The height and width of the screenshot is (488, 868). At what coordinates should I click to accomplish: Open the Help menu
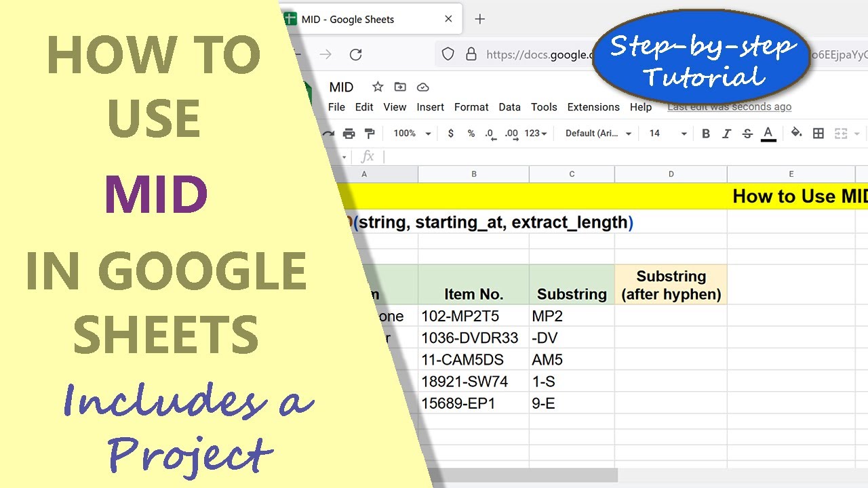pyautogui.click(x=641, y=107)
